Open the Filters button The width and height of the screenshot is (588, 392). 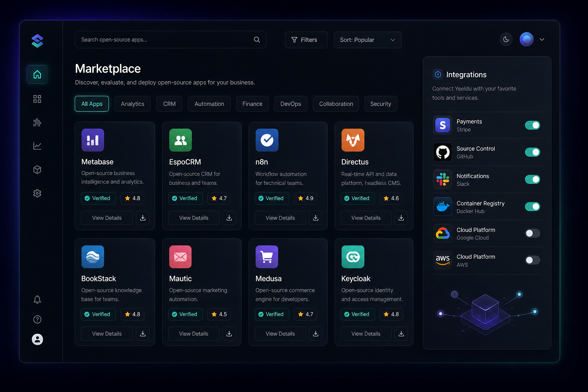(x=306, y=40)
